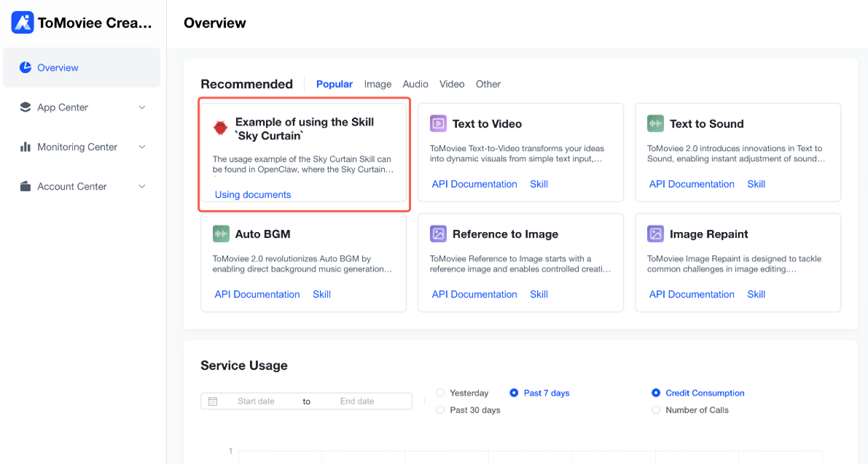Click the Auto BGM waveform icon
The width and height of the screenshot is (868, 464).
click(x=221, y=233)
